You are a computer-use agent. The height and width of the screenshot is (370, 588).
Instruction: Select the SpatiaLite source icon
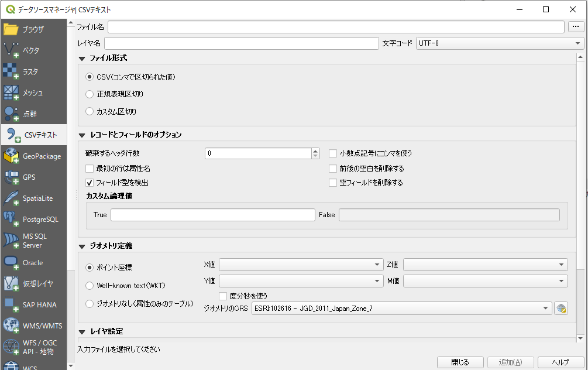pos(12,198)
